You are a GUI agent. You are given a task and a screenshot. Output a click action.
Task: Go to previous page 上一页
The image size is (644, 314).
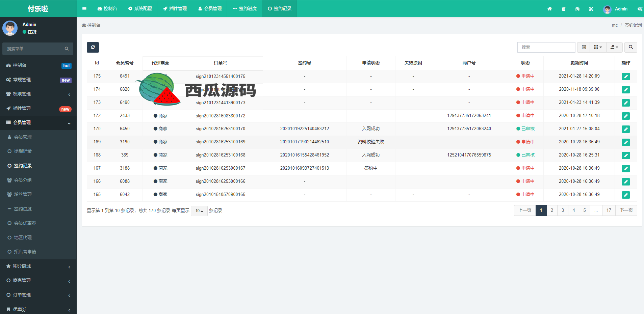click(525, 210)
